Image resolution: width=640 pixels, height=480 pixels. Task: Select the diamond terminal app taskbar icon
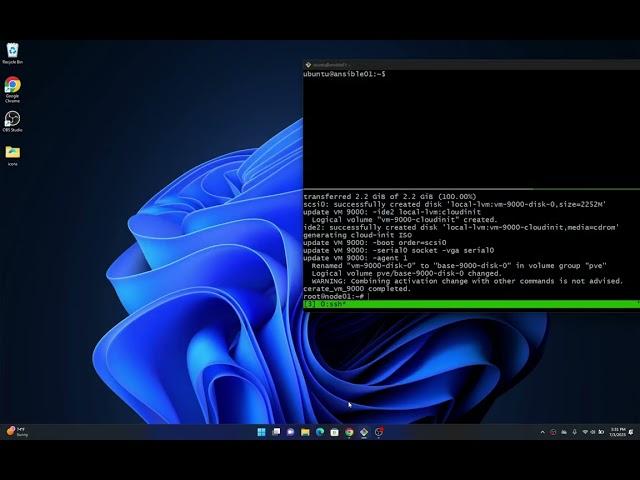coord(364,432)
